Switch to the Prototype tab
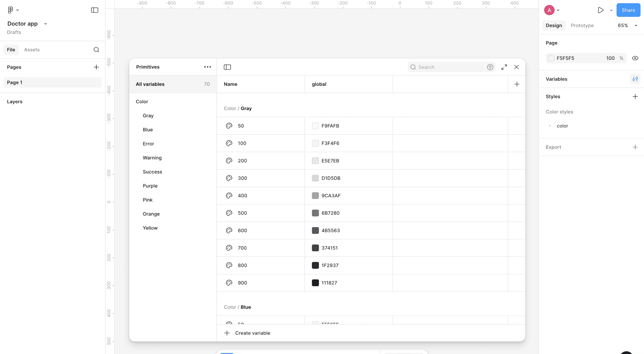The width and height of the screenshot is (644, 354). 582,25
